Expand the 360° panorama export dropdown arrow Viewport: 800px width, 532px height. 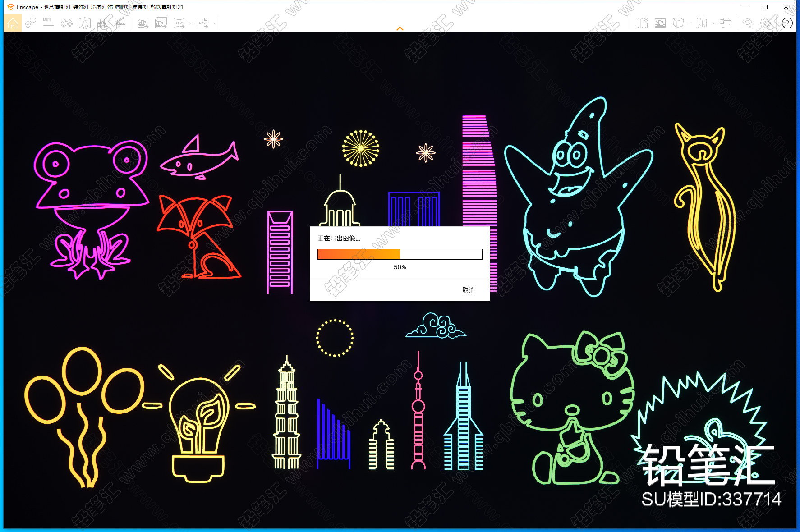(191, 23)
